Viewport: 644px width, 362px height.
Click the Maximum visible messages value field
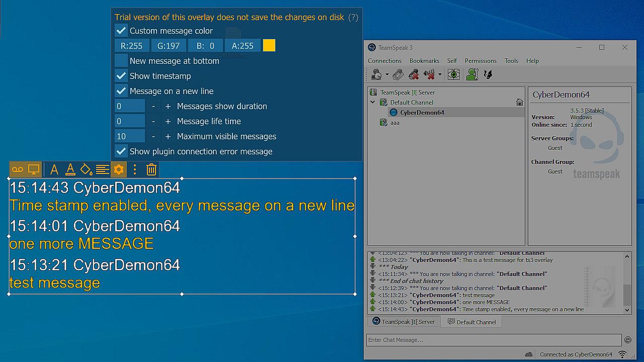(130, 136)
